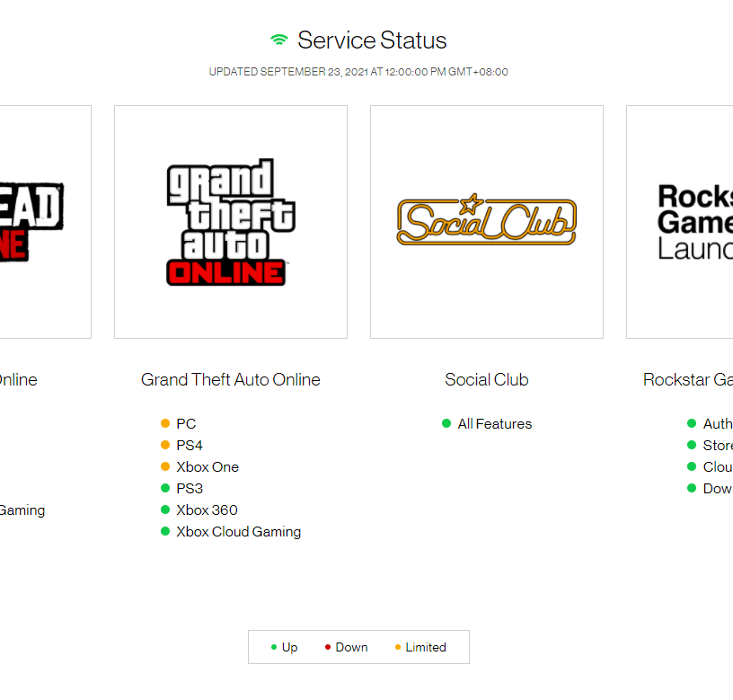Select the All Features status label
The width and height of the screenshot is (733, 700).
point(495,423)
